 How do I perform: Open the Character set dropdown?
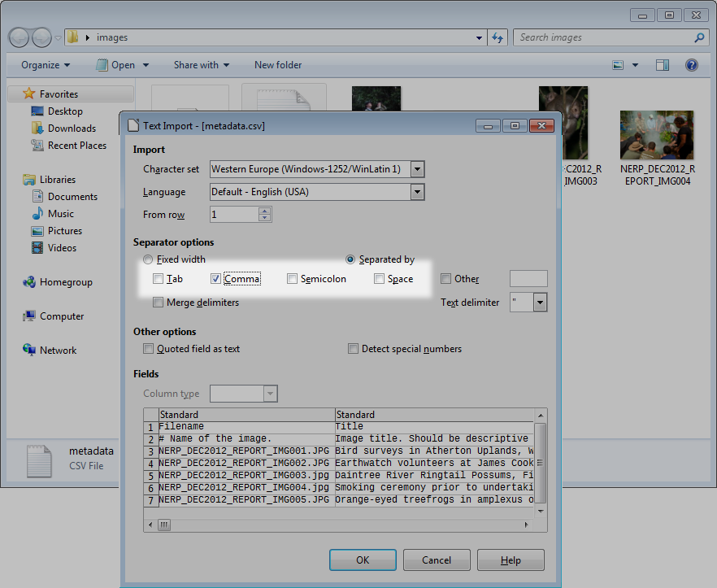[417, 169]
